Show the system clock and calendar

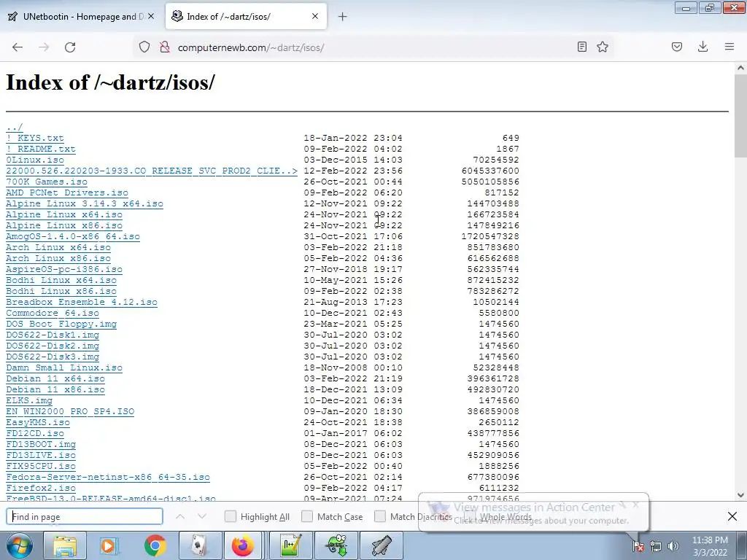coord(710,546)
